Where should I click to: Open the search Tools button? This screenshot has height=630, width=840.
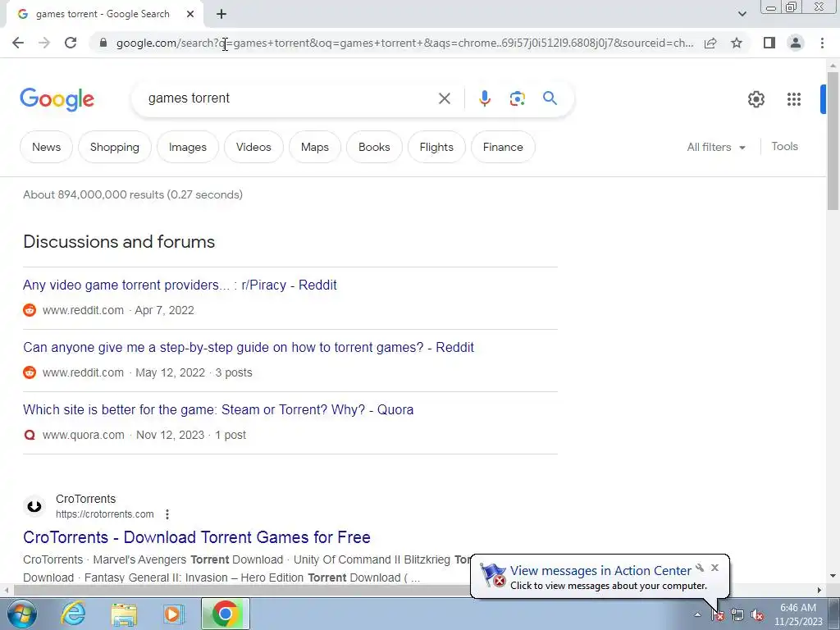click(x=784, y=146)
